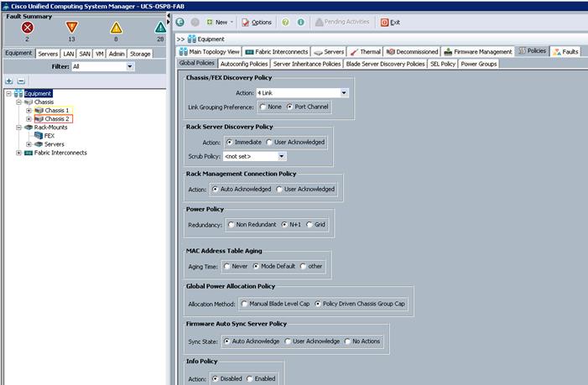Expand Chassis 1 node
The width and height of the screenshot is (588, 385).
point(29,111)
